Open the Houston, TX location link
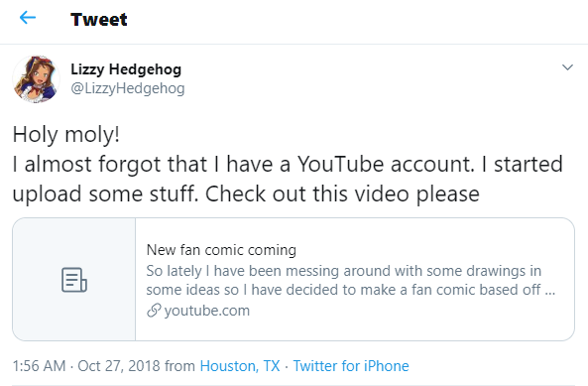Screen dimensions: 588x386 [240, 366]
